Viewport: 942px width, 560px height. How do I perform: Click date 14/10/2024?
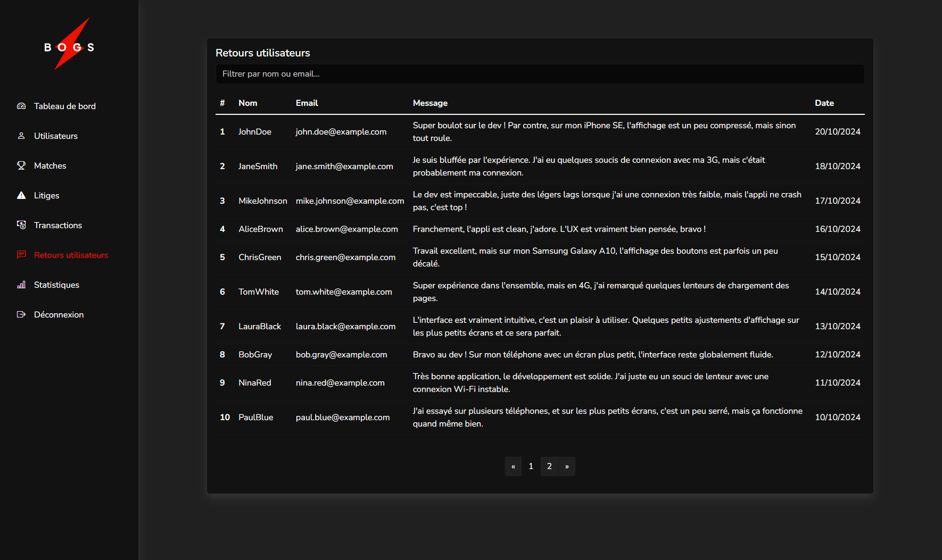838,292
